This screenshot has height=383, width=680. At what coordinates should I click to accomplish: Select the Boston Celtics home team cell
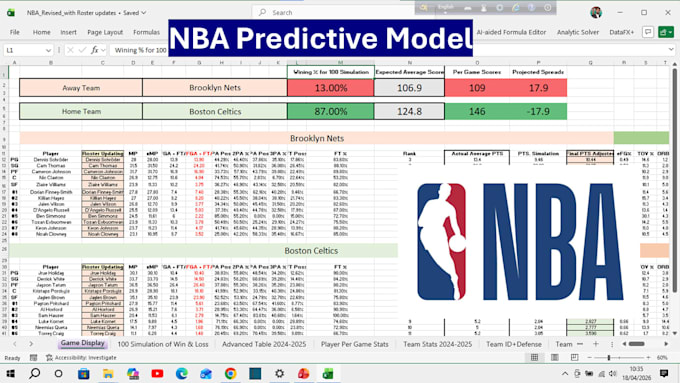click(215, 111)
